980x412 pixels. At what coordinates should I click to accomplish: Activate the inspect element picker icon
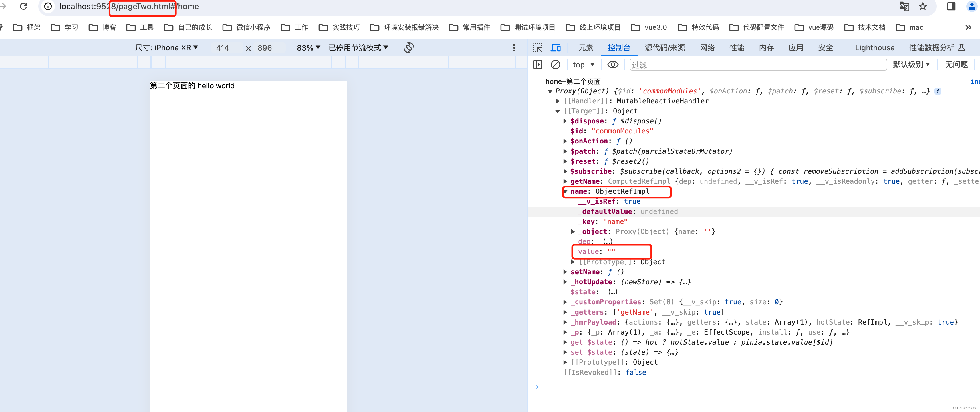coord(537,47)
